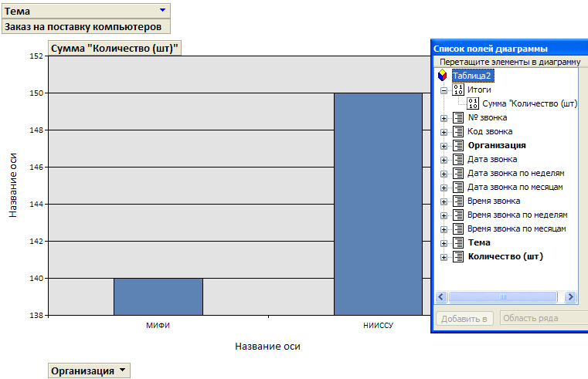Viewport: 588px width, 379px height.
Task: Select the Дата звонка field
Action: [492, 159]
